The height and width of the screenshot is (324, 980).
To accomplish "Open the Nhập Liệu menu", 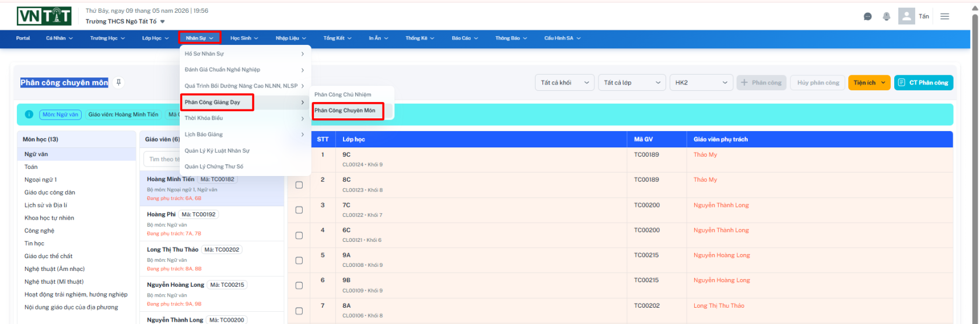I will point(290,38).
